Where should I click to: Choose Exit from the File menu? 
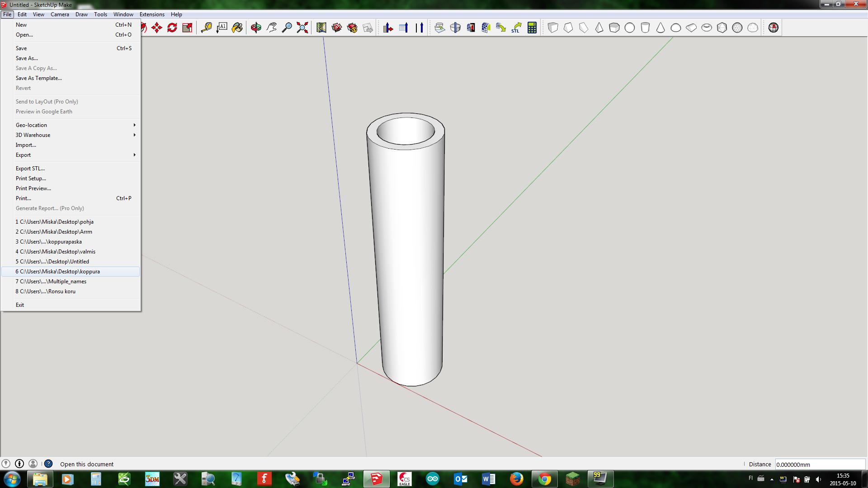coord(71,305)
